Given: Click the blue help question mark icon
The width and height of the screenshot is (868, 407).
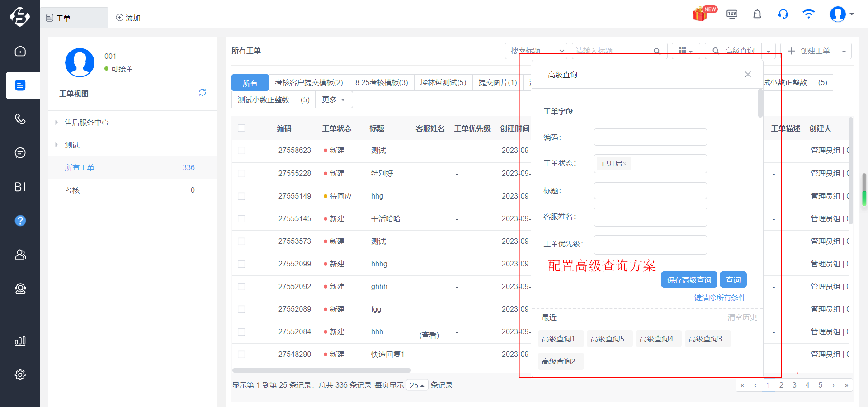Looking at the screenshot, I should 20,221.
